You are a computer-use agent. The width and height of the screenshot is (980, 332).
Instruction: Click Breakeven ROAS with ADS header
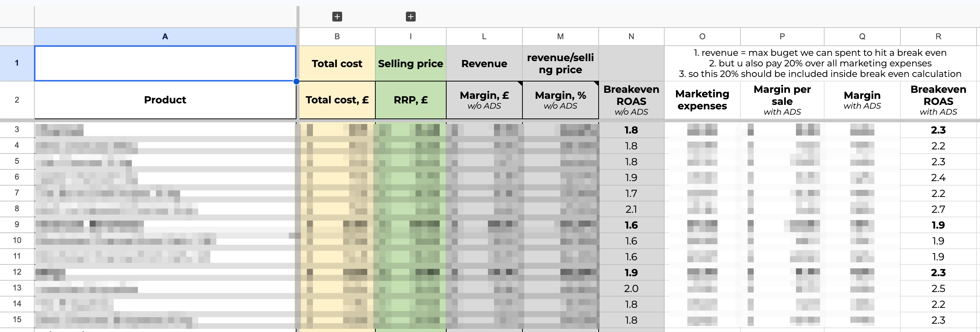coord(938,100)
